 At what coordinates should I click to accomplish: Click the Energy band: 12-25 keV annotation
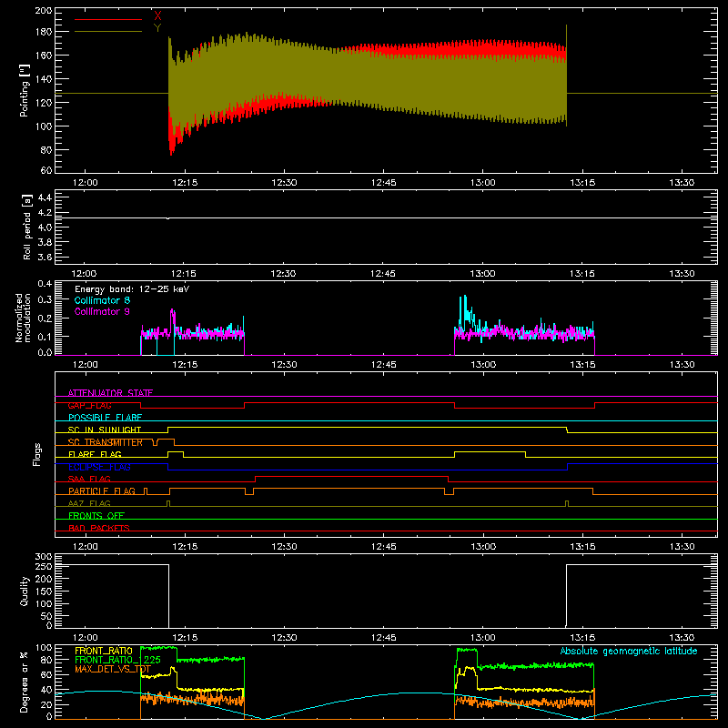pos(132,289)
